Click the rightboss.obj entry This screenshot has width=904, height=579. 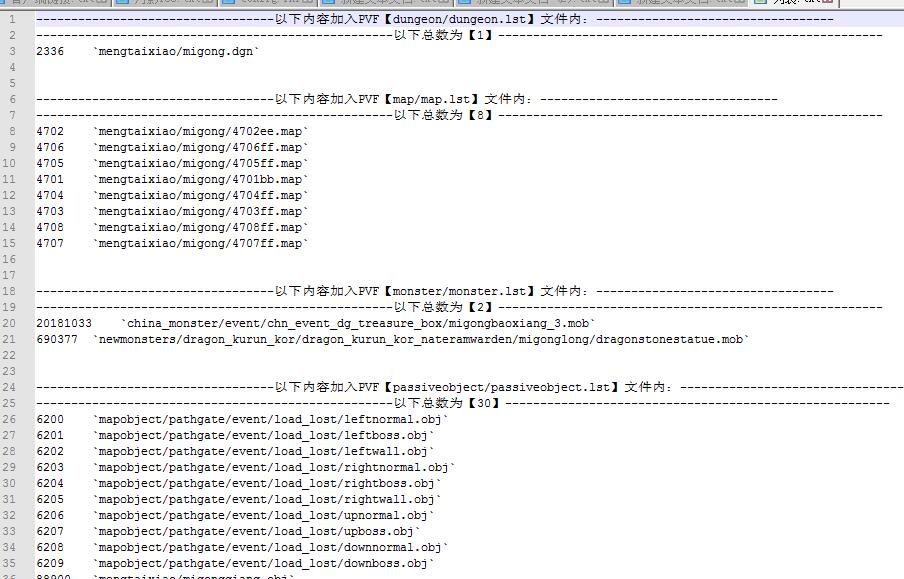(266, 483)
